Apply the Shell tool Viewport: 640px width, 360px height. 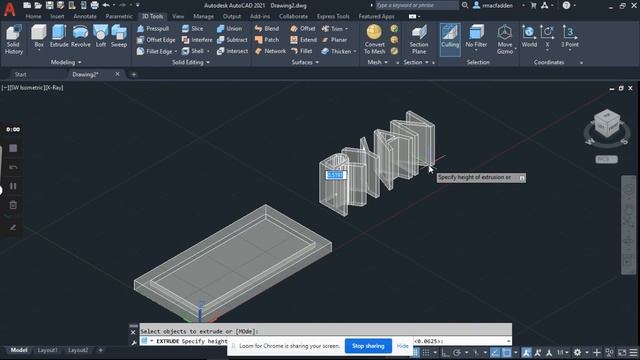pyautogui.click(x=193, y=51)
